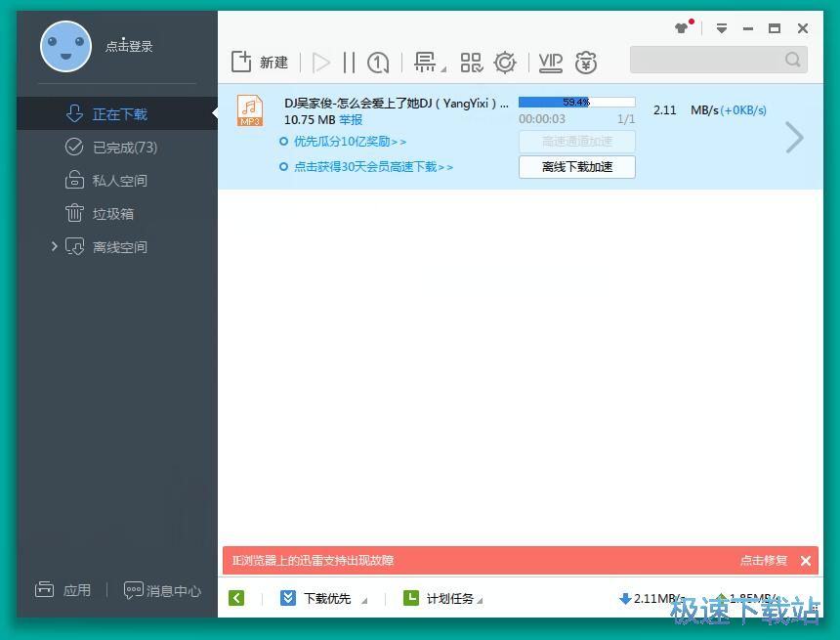Viewport: 840px width, 640px height.
Task: Open the 应用 apps button in sidebar
Action: click(x=63, y=590)
